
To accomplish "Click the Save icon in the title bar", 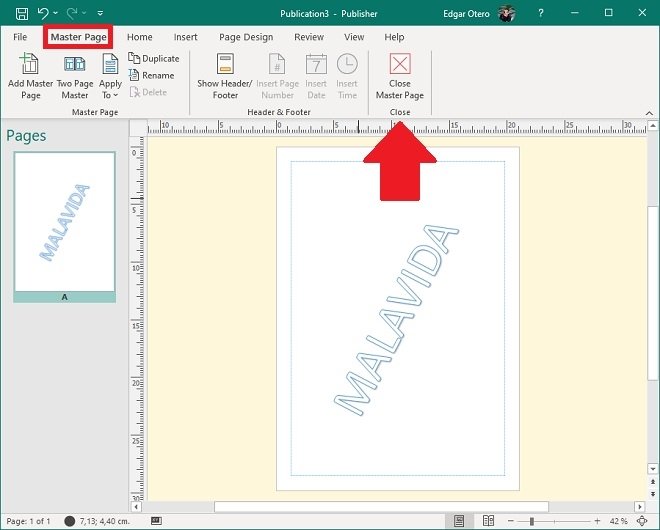I will click(21, 13).
